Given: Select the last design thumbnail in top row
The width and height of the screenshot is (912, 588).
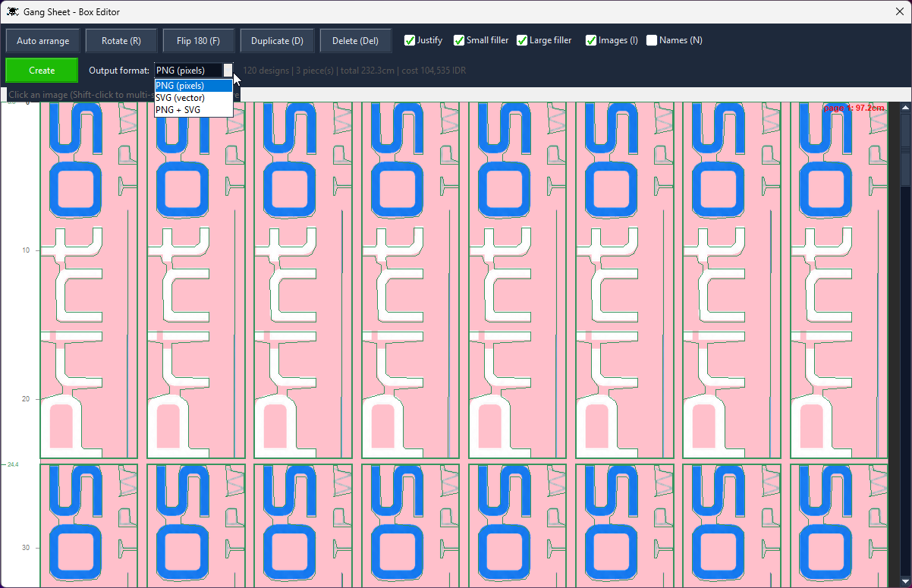Looking at the screenshot, I should pyautogui.click(x=839, y=280).
